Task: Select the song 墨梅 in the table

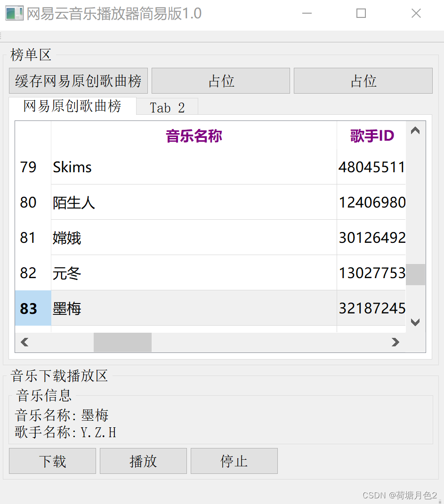Action: (194, 308)
